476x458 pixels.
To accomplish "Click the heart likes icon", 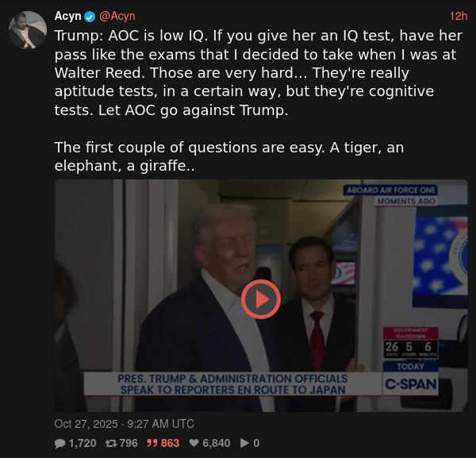I will click(194, 443).
